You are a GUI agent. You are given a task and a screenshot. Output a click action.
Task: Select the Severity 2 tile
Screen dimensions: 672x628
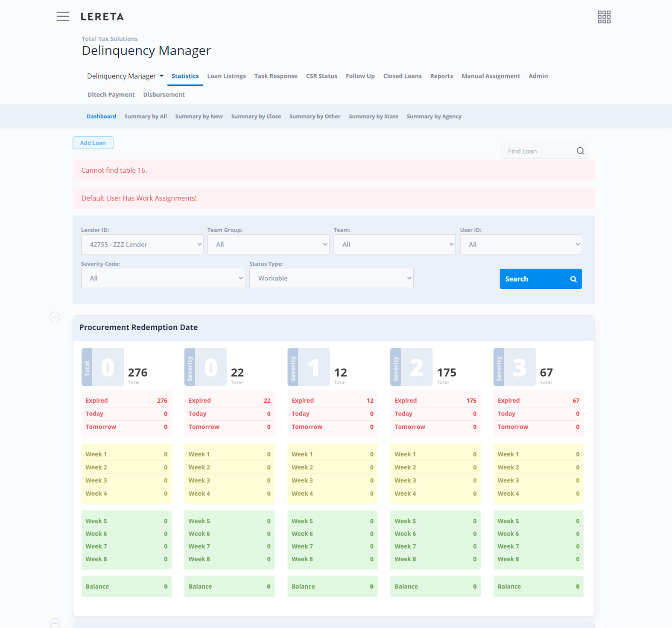pos(412,367)
